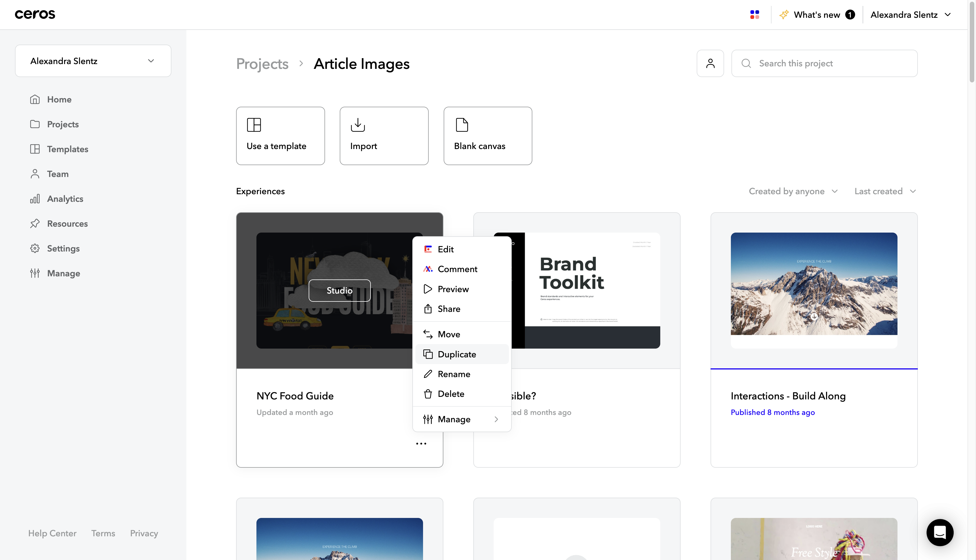Click the What's new sparkle icon

click(784, 15)
